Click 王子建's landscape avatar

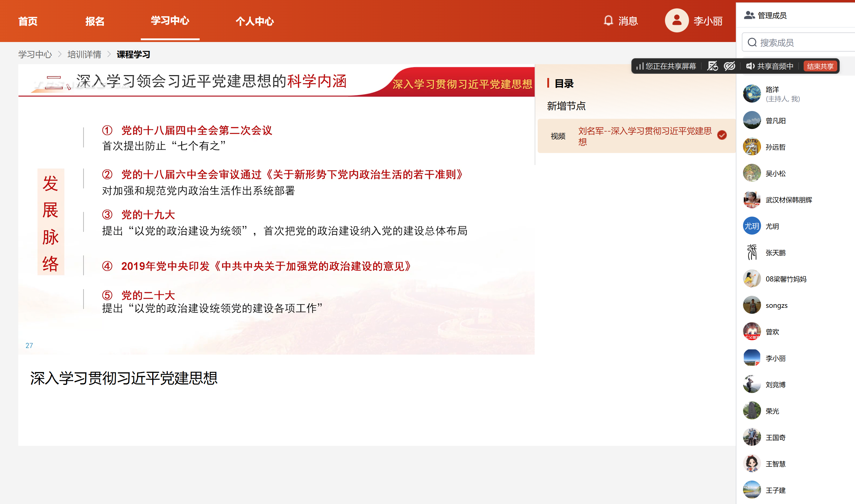pos(752,490)
